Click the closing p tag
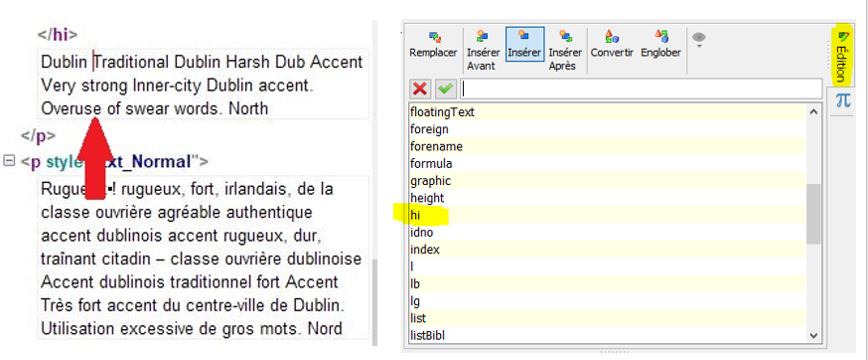 pyautogui.click(x=38, y=136)
